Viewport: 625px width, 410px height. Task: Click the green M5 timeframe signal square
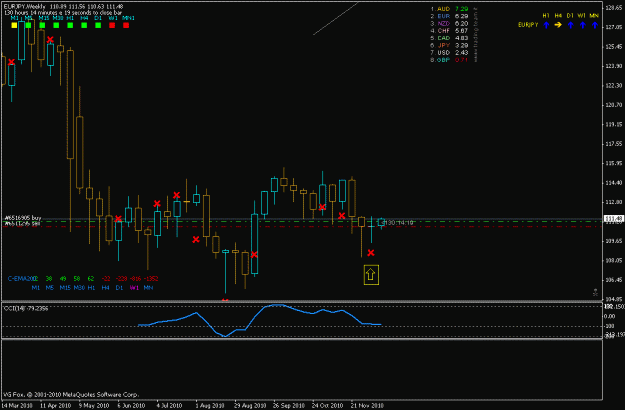[28, 25]
